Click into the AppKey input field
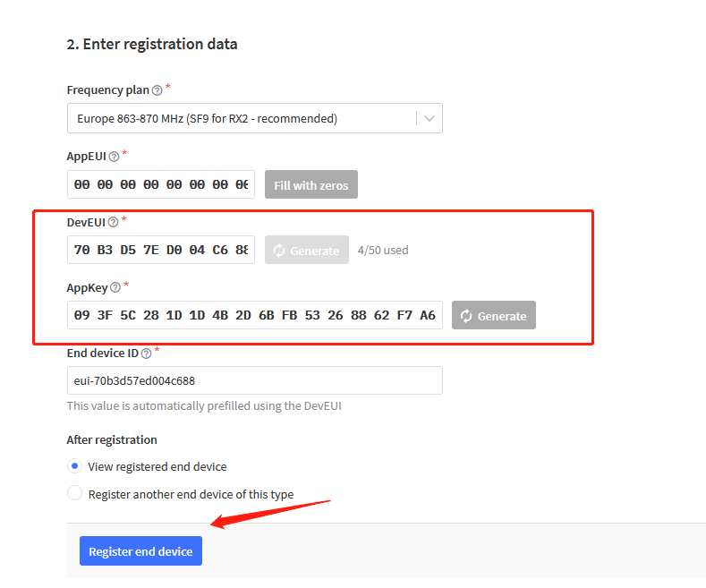This screenshot has height=588, width=706. tap(255, 315)
